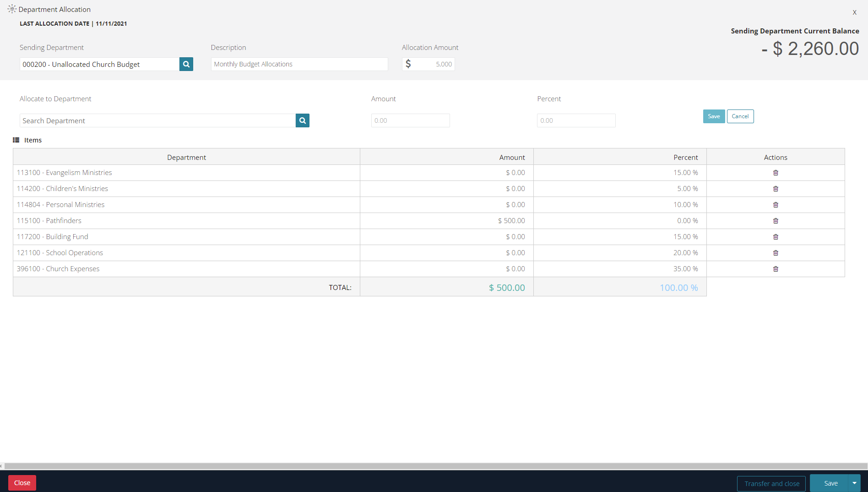Select row 396100 - Church Expenses
This screenshot has height=492, width=868.
click(x=429, y=269)
